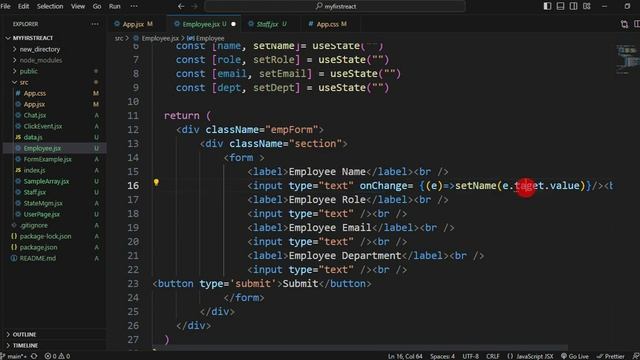Click the synchronize changes icon
Viewport: 640px width, 360px height.
pyautogui.click(x=34, y=356)
